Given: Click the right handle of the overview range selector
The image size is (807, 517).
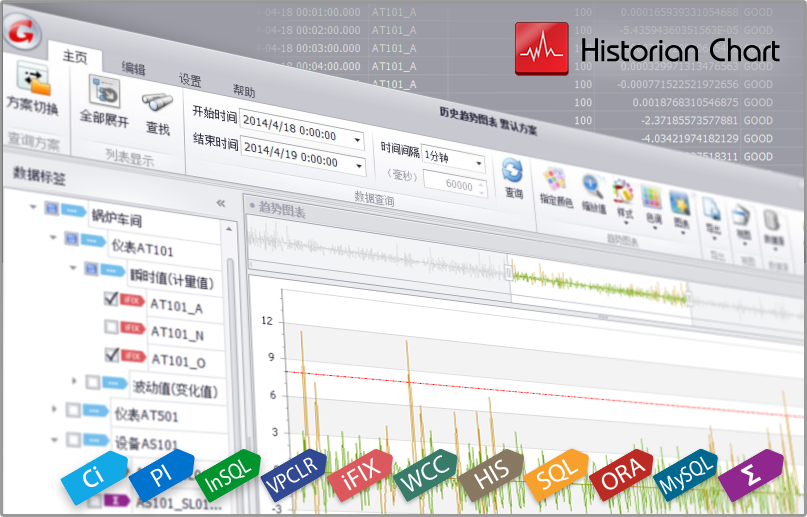Looking at the screenshot, I should point(689,298).
